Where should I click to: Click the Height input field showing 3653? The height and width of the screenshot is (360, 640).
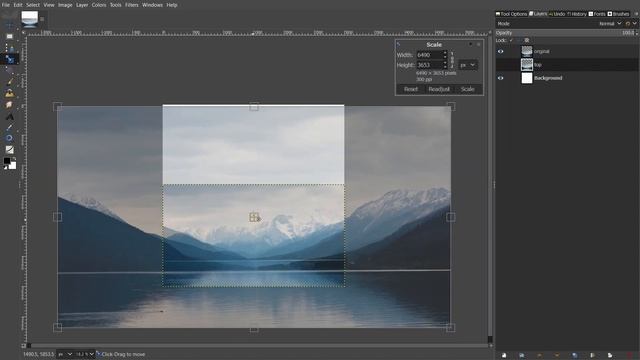coord(429,65)
